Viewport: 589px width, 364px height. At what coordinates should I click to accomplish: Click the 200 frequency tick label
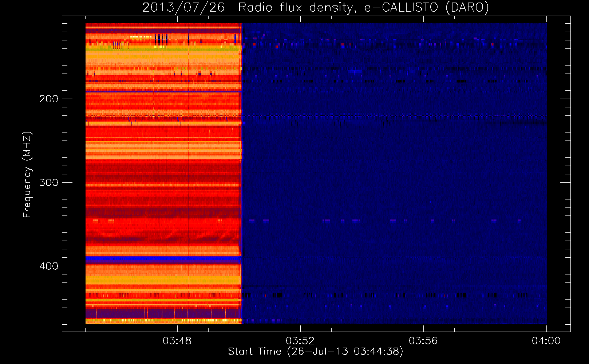pyautogui.click(x=49, y=99)
